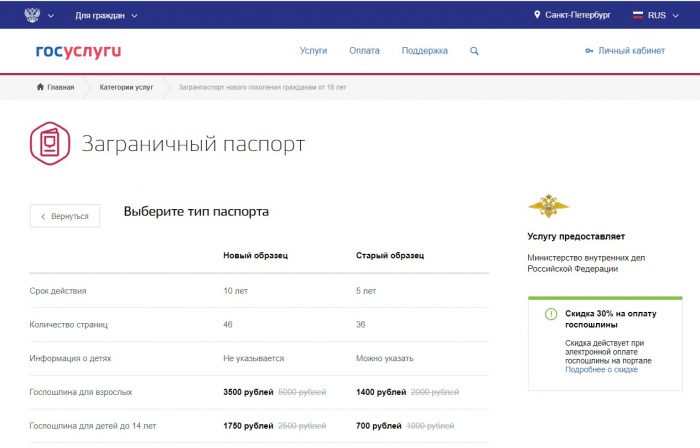The width and height of the screenshot is (700, 448).
Task: Click the passport hexagon icon
Action: coord(50,143)
